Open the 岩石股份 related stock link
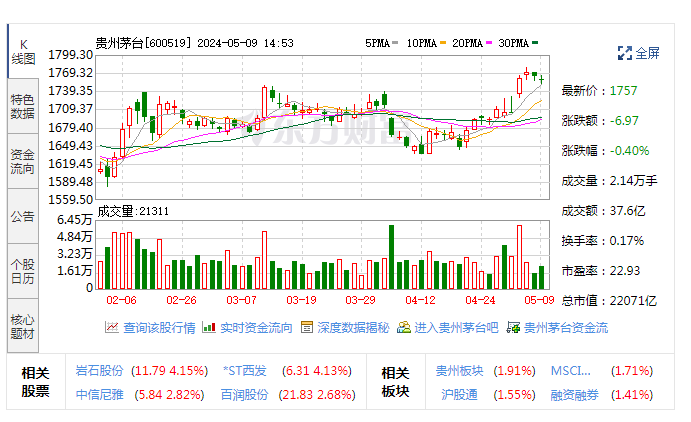The width and height of the screenshot is (691, 422). (x=100, y=370)
